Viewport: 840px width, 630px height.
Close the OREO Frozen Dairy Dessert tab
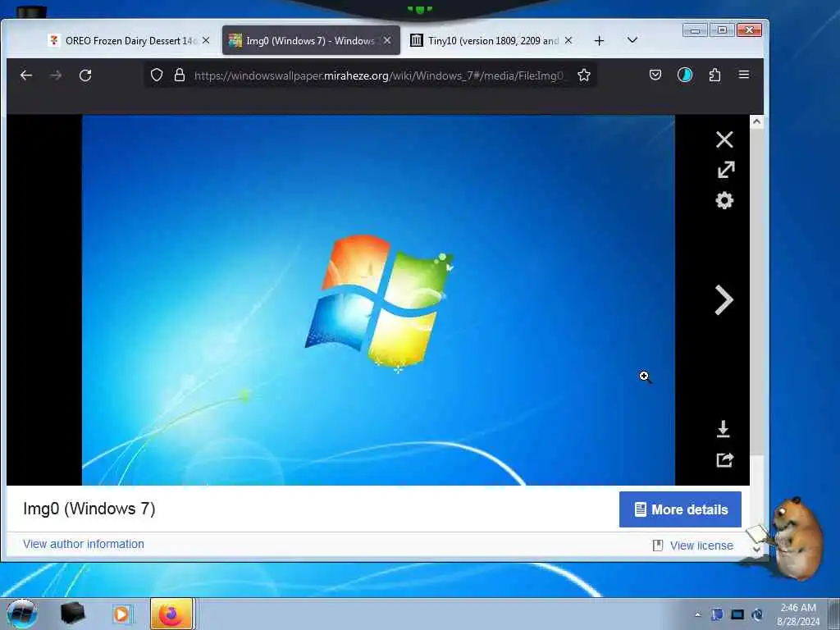(206, 40)
